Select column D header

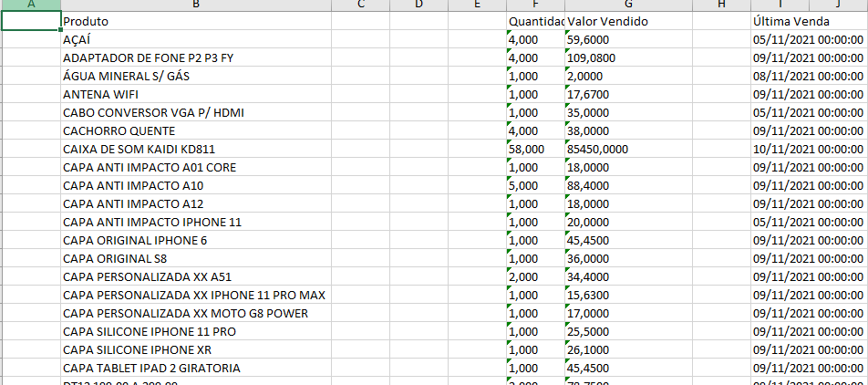tap(419, 5)
